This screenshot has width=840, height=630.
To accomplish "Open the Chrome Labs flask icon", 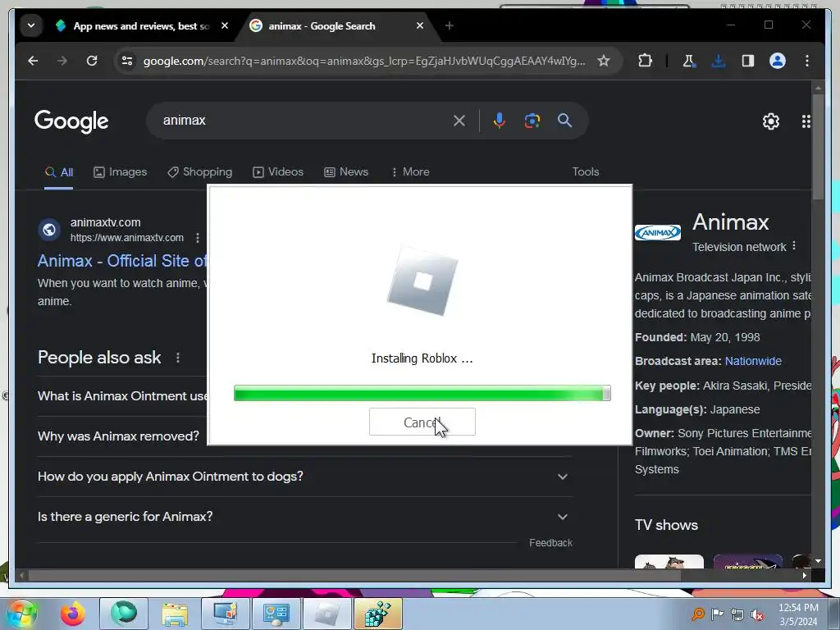I will [689, 61].
